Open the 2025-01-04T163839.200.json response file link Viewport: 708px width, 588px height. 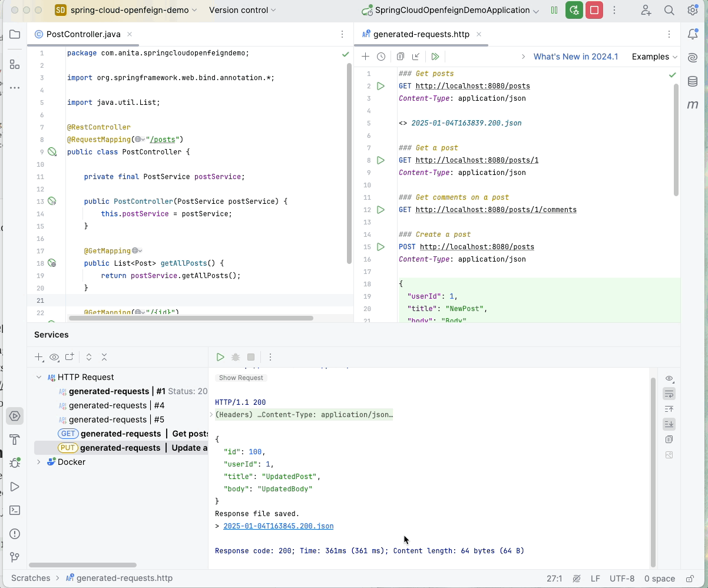(467, 123)
